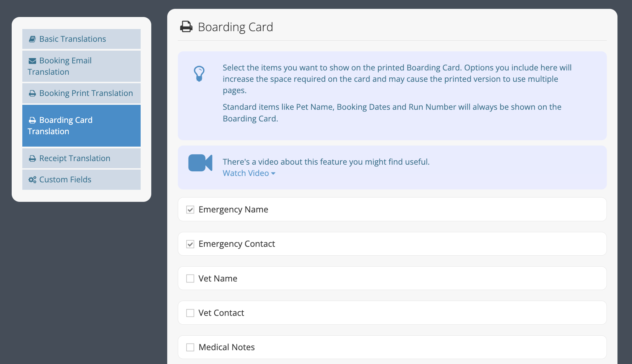Image resolution: width=632 pixels, height=364 pixels.
Task: Click the gears icon beside Custom Fields
Action: tap(32, 180)
